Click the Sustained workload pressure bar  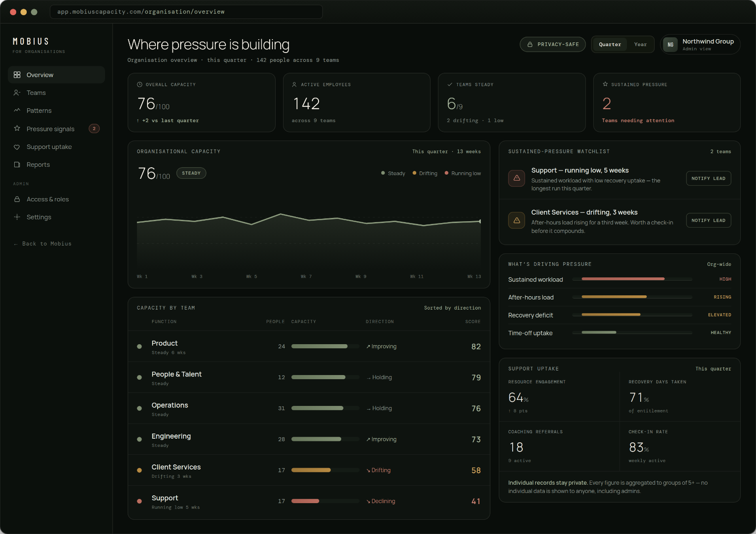tap(632, 279)
